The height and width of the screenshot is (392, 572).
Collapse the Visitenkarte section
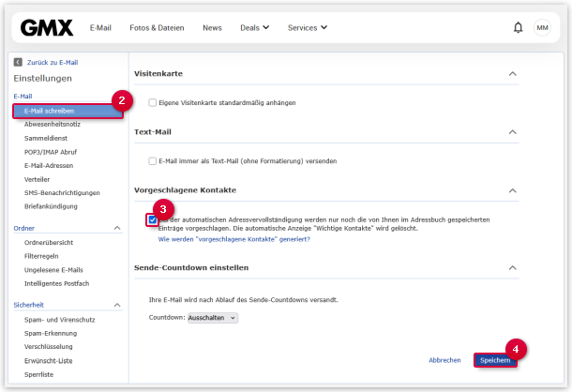[x=512, y=73]
